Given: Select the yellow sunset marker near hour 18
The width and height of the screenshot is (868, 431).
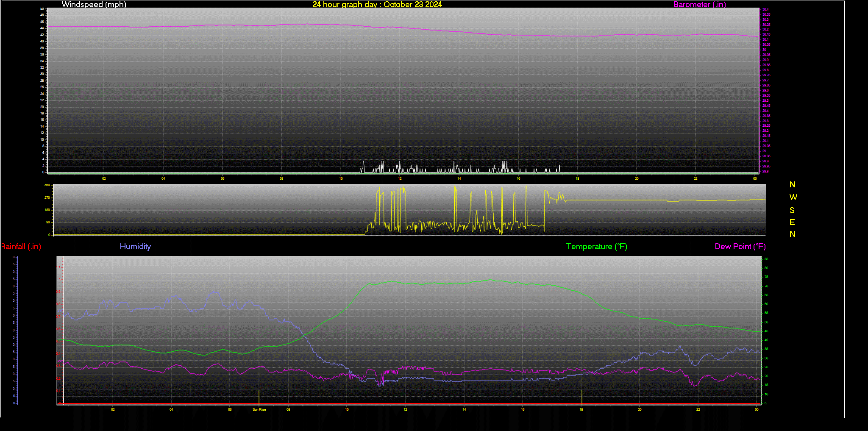Looking at the screenshot, I should (581, 397).
